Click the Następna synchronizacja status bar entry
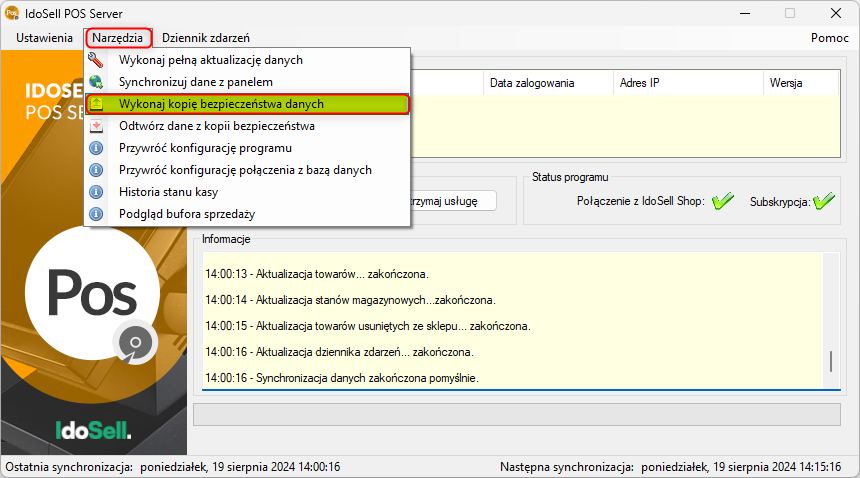 (670, 467)
